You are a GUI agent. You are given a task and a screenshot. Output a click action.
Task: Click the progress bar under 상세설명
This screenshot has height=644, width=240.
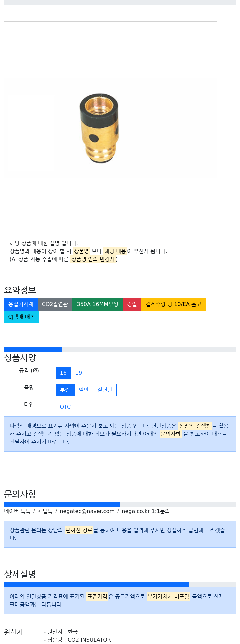click(x=120, y=584)
